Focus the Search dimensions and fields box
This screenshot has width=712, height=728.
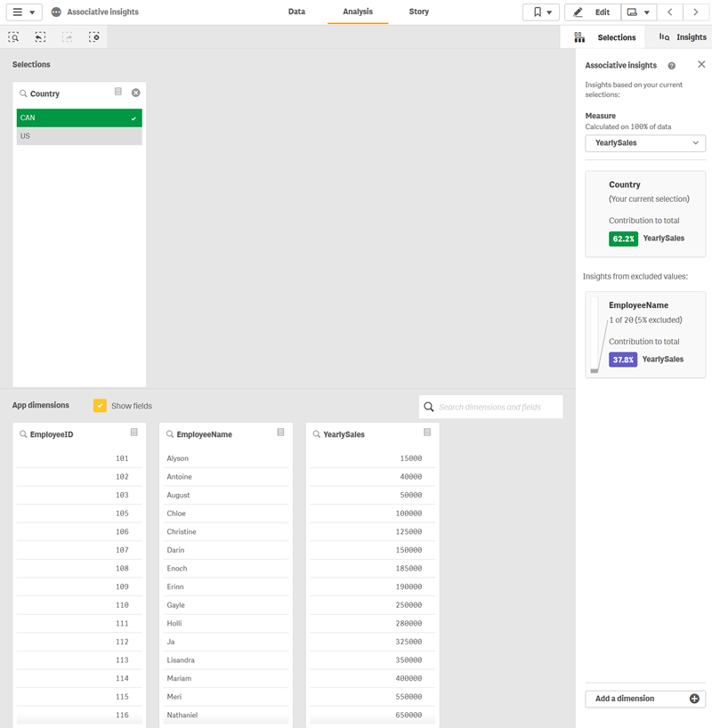click(491, 407)
